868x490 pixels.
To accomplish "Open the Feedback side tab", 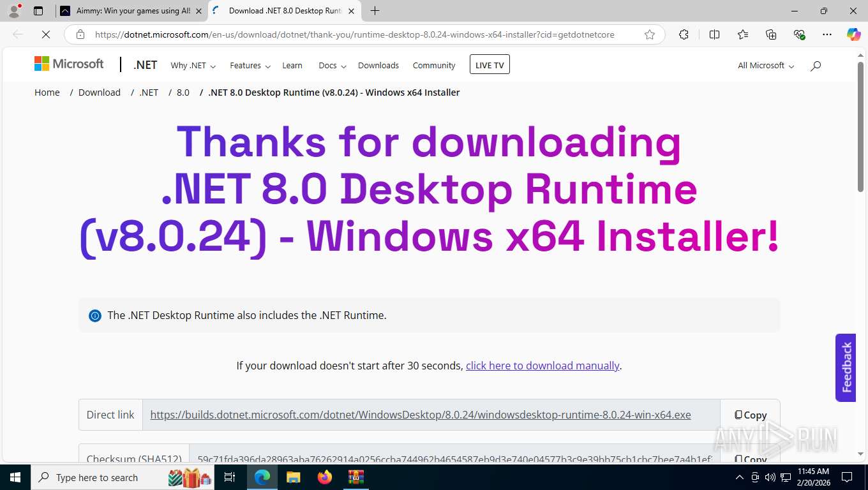I will 846,367.
